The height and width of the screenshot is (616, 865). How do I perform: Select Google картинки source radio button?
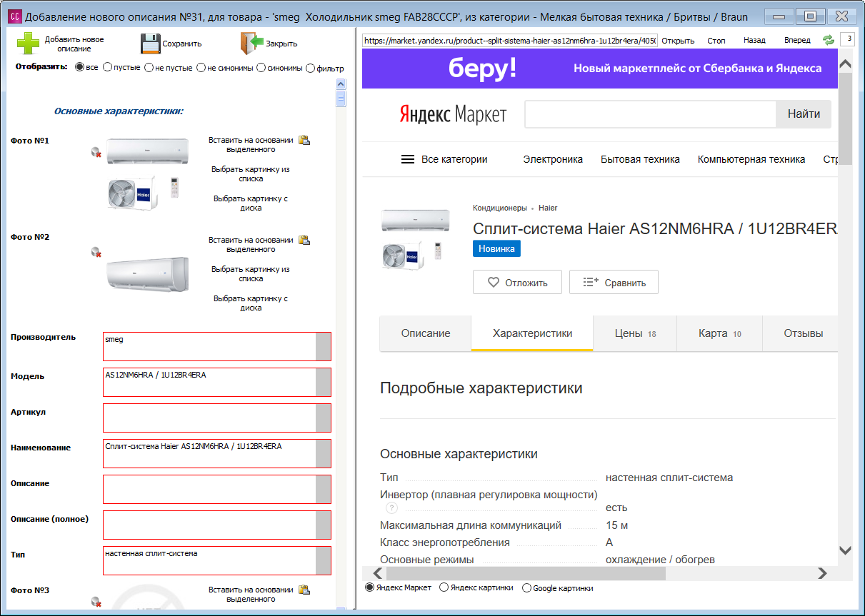[x=526, y=587]
